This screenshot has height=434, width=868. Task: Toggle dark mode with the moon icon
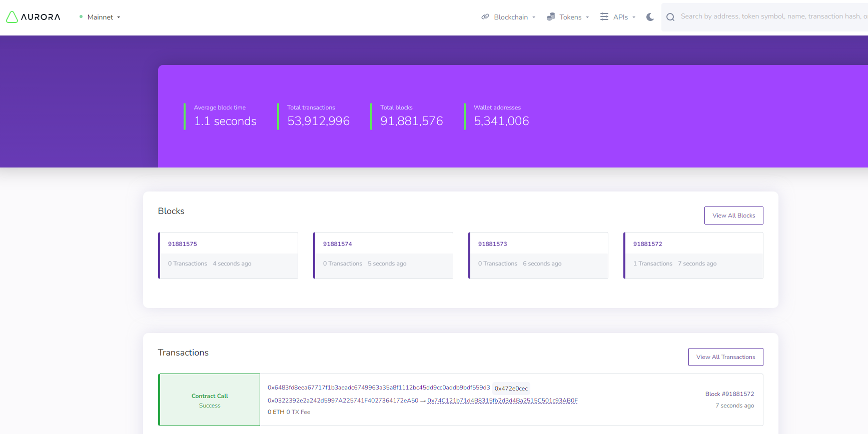(x=650, y=17)
